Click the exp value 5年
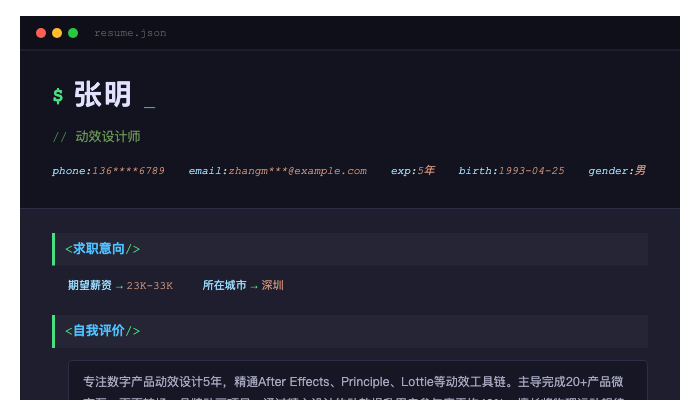The height and width of the screenshot is (400, 700). click(x=426, y=171)
